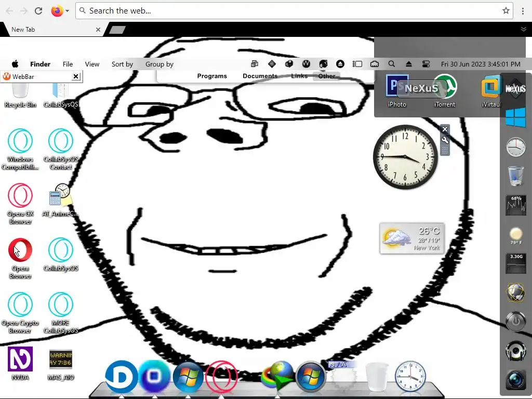
Task: Bookmark page with the star icon
Action: [506, 11]
